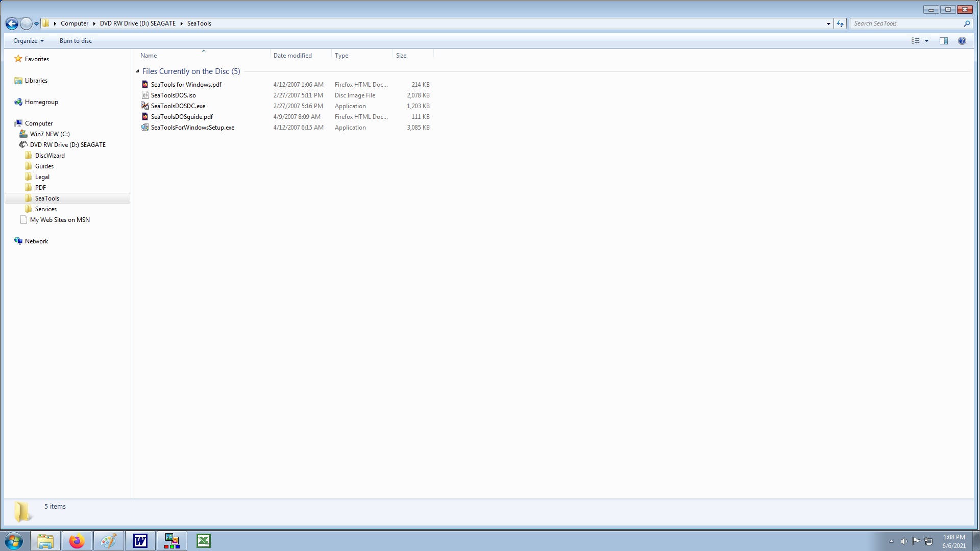Select SeaToolsDOS.iso file icon
980x551 pixels.
pos(145,95)
